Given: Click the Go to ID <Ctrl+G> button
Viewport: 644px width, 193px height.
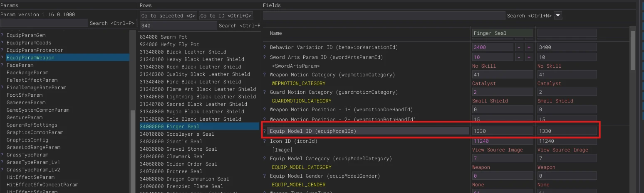Looking at the screenshot, I should point(226,16).
